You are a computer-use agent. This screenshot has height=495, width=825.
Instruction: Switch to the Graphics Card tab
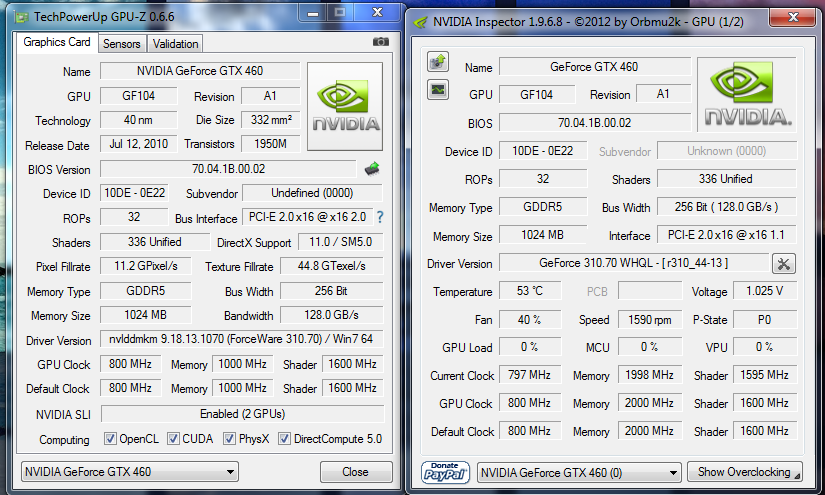(x=57, y=42)
